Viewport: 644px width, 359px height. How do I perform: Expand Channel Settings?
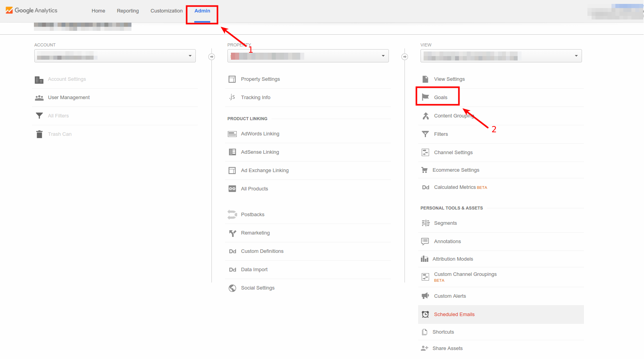point(453,153)
